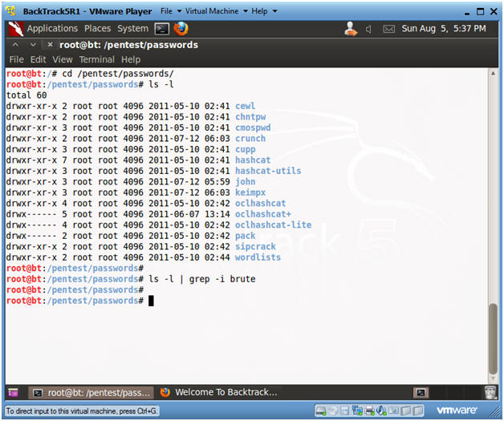Open the mail envelope indicator
This screenshot has width=504, height=421.
coord(388,29)
